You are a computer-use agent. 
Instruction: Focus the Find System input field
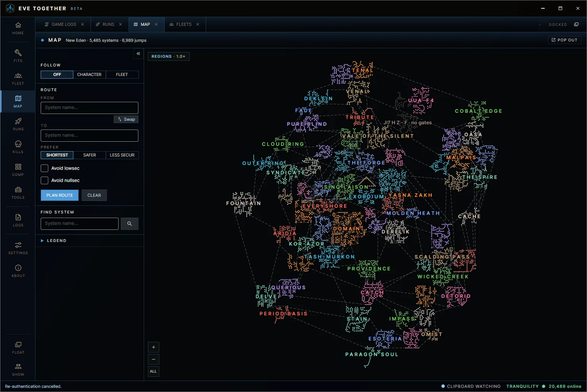(79, 224)
